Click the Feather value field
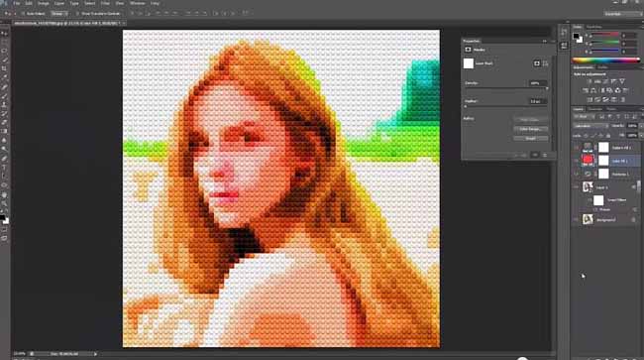Viewport: 644px width, 360px height. click(x=538, y=101)
